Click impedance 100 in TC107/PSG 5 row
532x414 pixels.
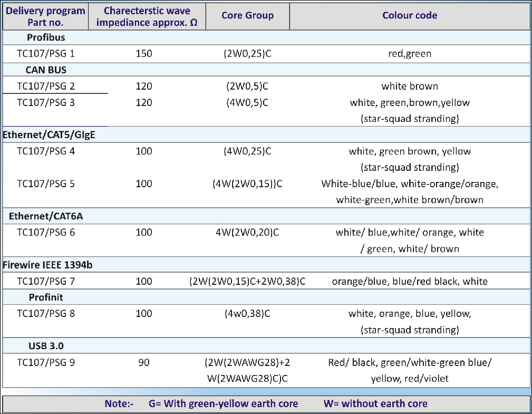click(x=144, y=184)
